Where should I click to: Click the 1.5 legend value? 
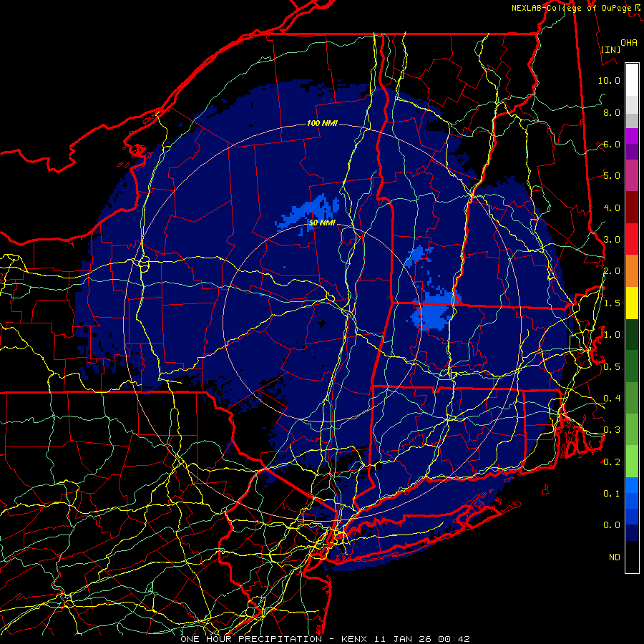pyautogui.click(x=612, y=303)
